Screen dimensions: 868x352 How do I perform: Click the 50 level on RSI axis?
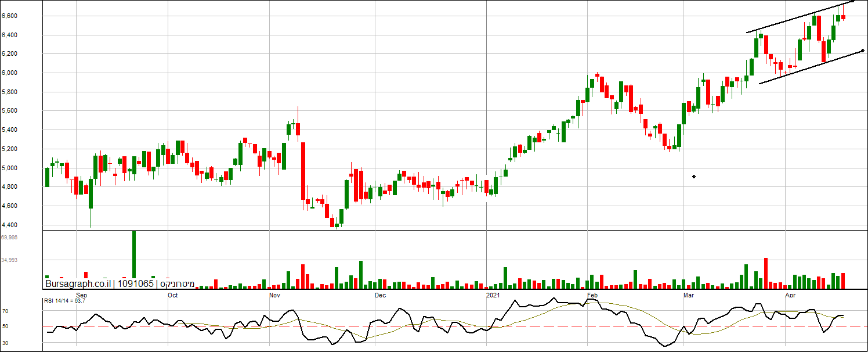[5, 327]
